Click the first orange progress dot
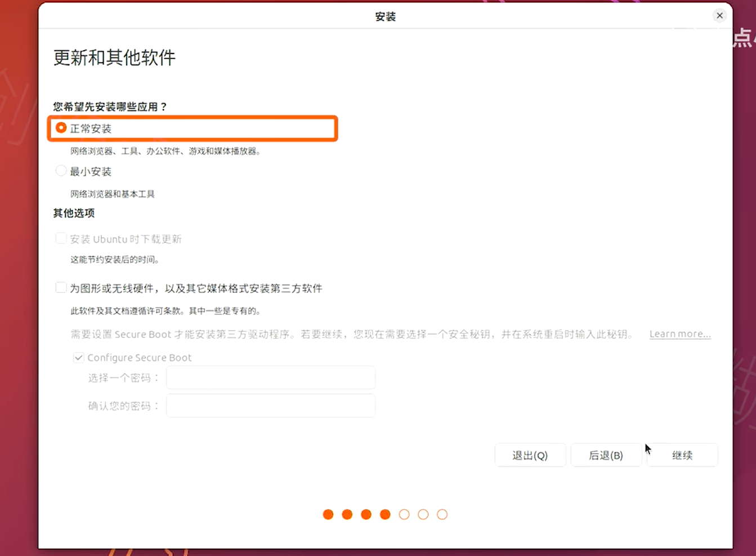 coord(328,514)
